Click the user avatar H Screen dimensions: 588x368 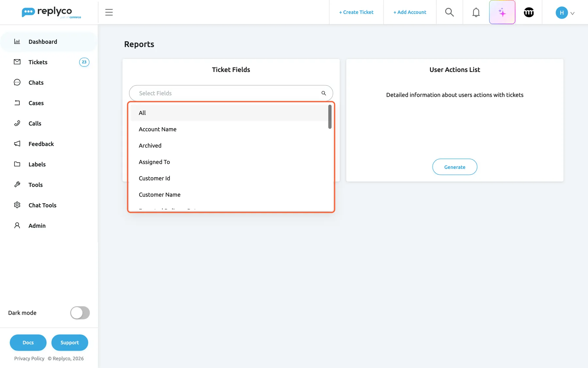pyautogui.click(x=562, y=13)
